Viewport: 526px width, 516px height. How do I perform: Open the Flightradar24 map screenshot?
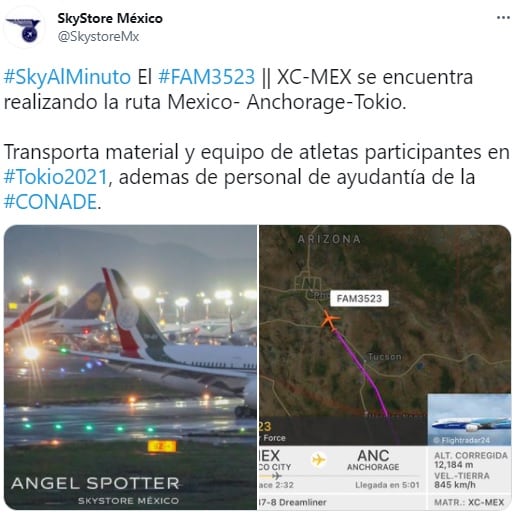tap(385, 367)
